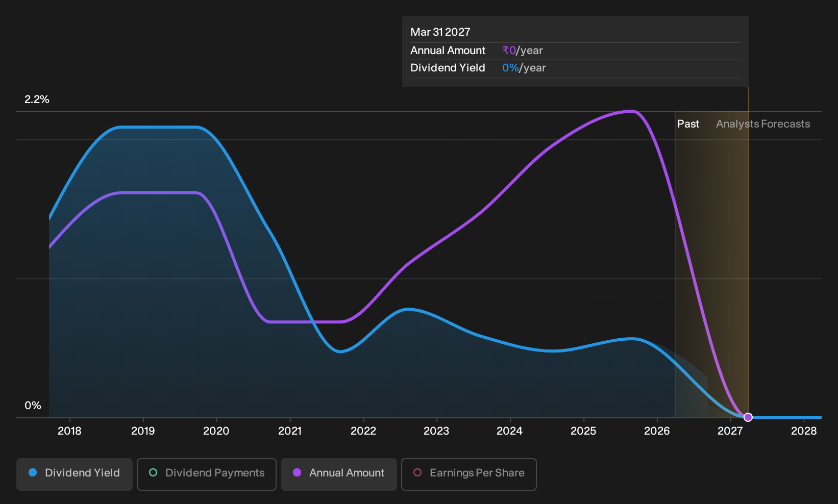
Task: Click the blue Dividend Yield legend dot
Action: [x=33, y=472]
